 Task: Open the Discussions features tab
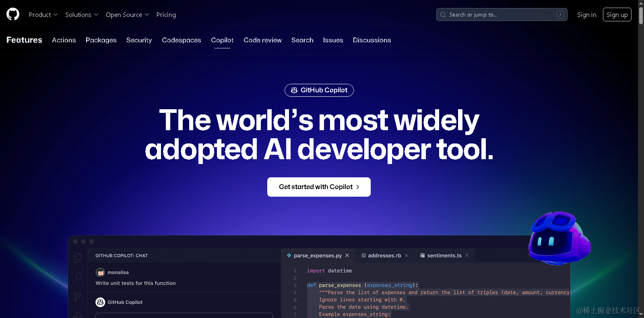click(372, 40)
